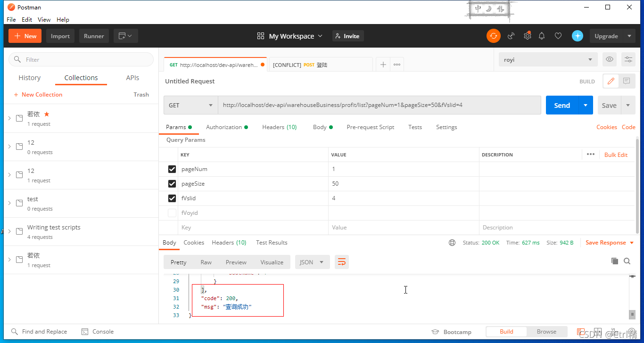Uncheck the pageSize parameter
This screenshot has height=343, width=644.
click(x=172, y=184)
